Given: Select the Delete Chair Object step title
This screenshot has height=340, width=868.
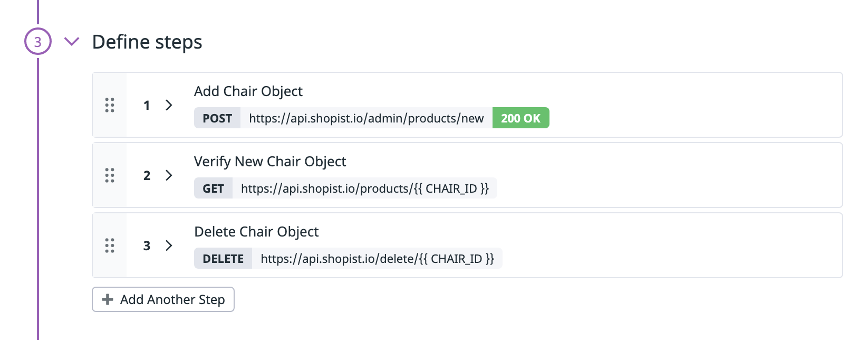Looking at the screenshot, I should click(x=256, y=232).
